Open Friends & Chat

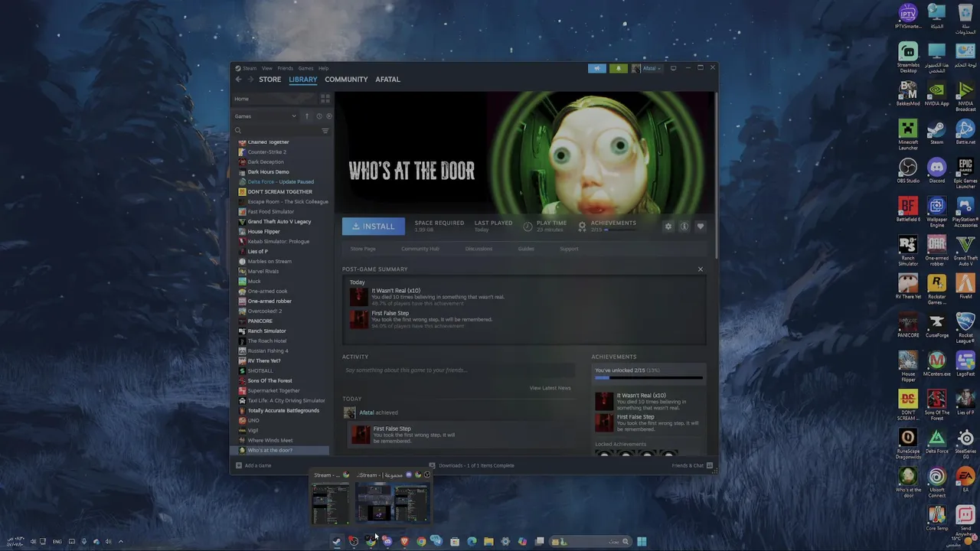pos(692,465)
